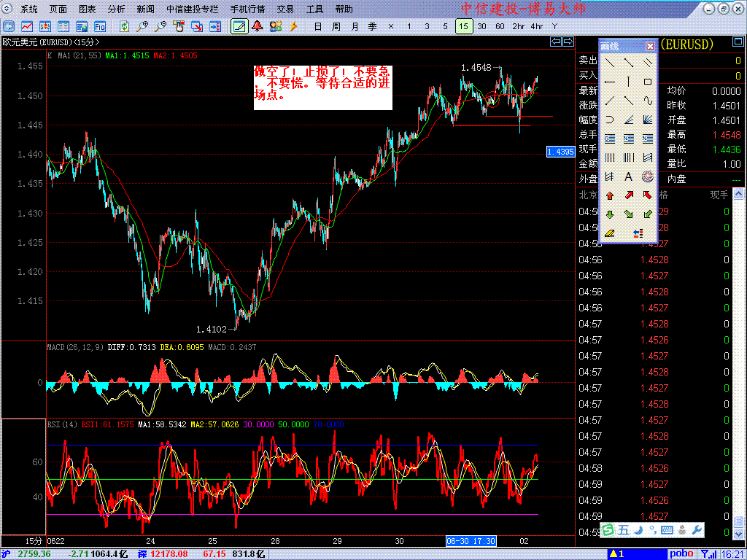The image size is (747, 560).
Task: Open the 工具 menu
Action: point(314,9)
